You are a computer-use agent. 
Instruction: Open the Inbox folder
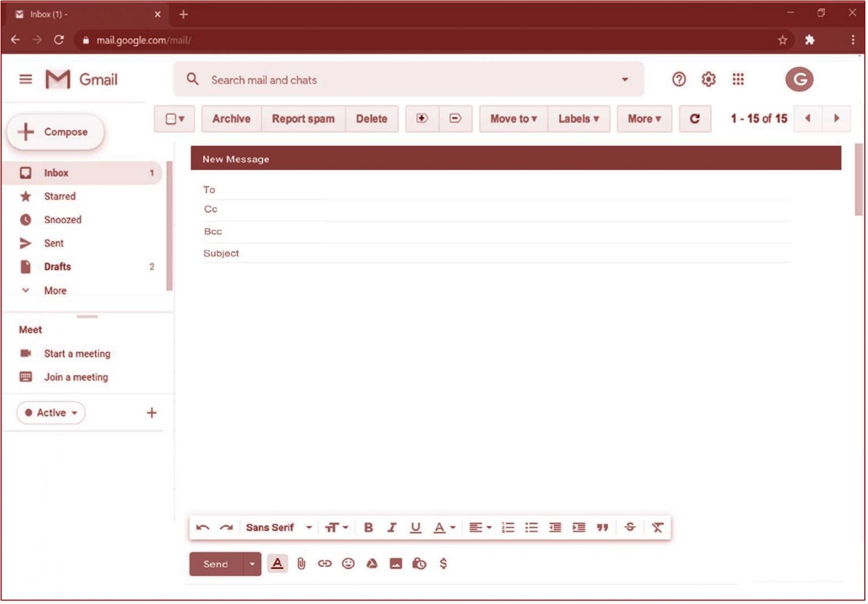(x=82, y=173)
